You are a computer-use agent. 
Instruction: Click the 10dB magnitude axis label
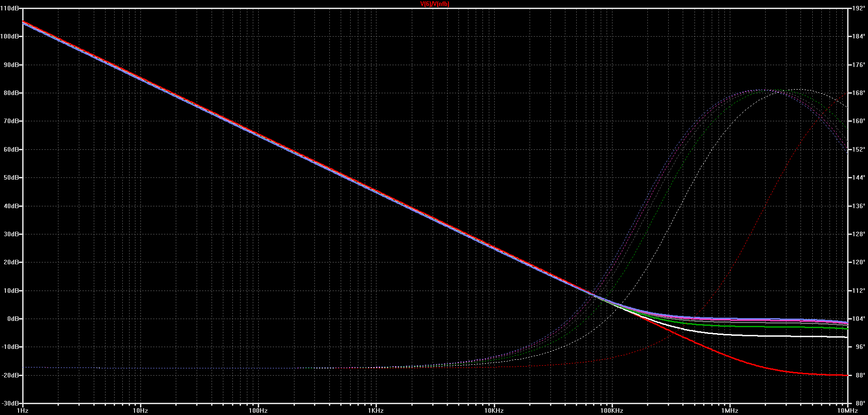point(11,291)
